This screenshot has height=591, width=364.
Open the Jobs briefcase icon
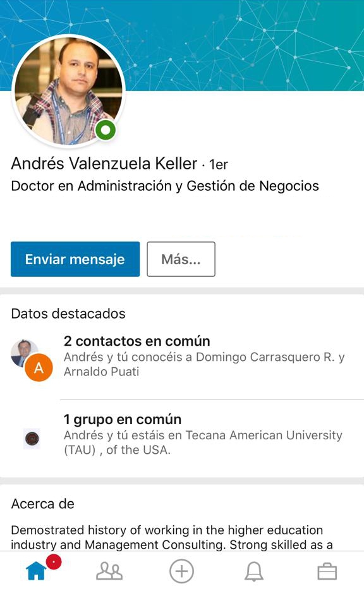pyautogui.click(x=327, y=571)
